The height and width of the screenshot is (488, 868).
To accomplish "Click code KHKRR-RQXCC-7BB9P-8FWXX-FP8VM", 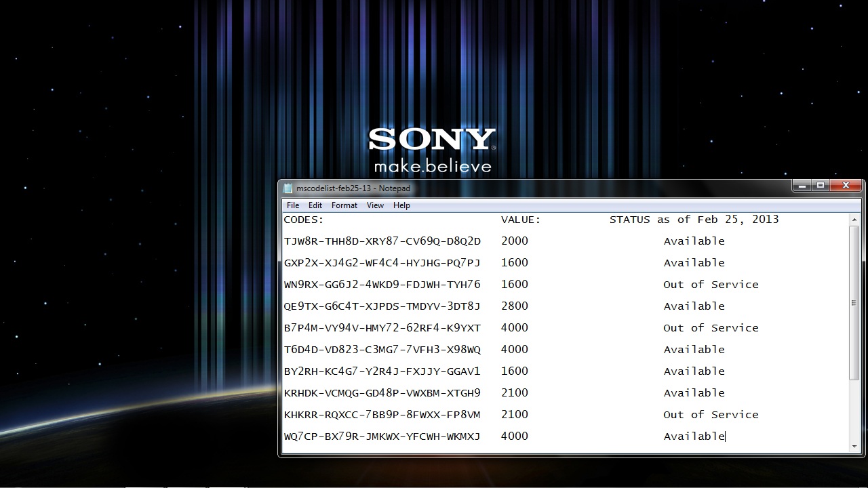I will tap(382, 415).
